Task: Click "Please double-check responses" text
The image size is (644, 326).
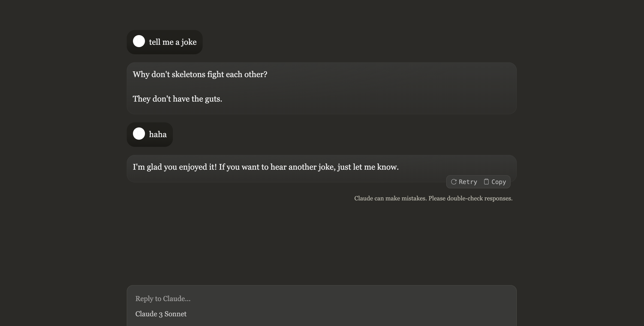Action: (470, 199)
